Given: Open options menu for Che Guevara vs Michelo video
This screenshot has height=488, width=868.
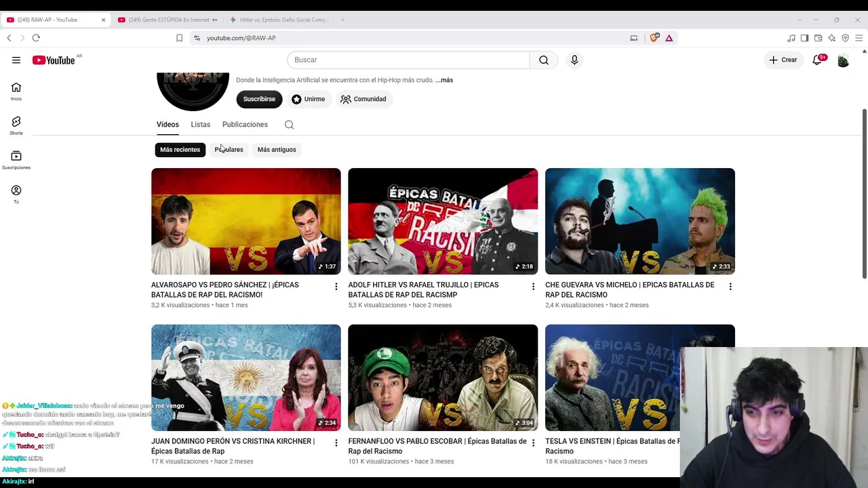Looking at the screenshot, I should [730, 287].
